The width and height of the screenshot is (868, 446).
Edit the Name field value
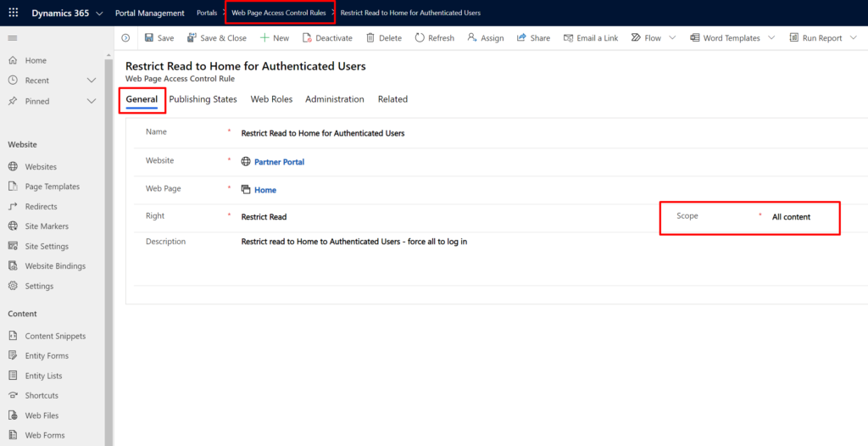point(323,133)
